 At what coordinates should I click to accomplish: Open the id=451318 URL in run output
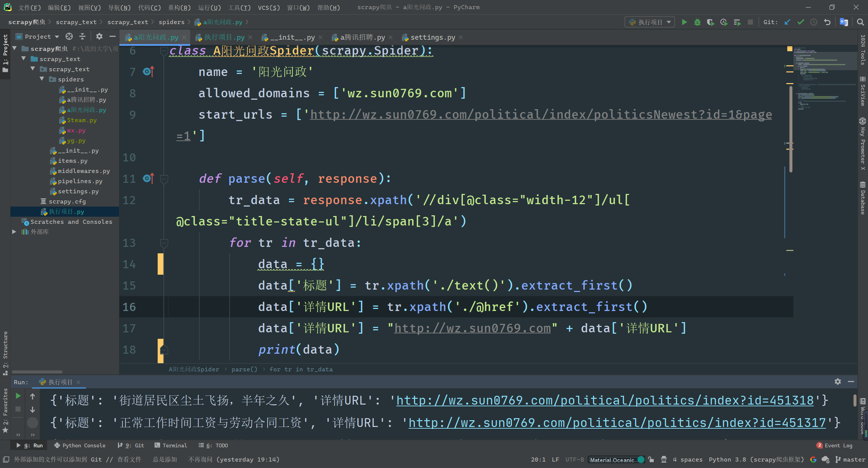[x=605, y=401]
